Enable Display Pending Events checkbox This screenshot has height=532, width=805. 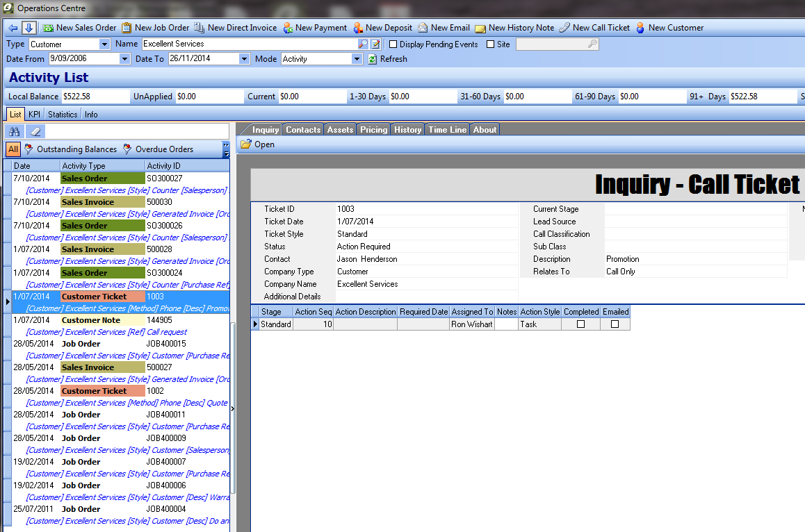click(393, 44)
